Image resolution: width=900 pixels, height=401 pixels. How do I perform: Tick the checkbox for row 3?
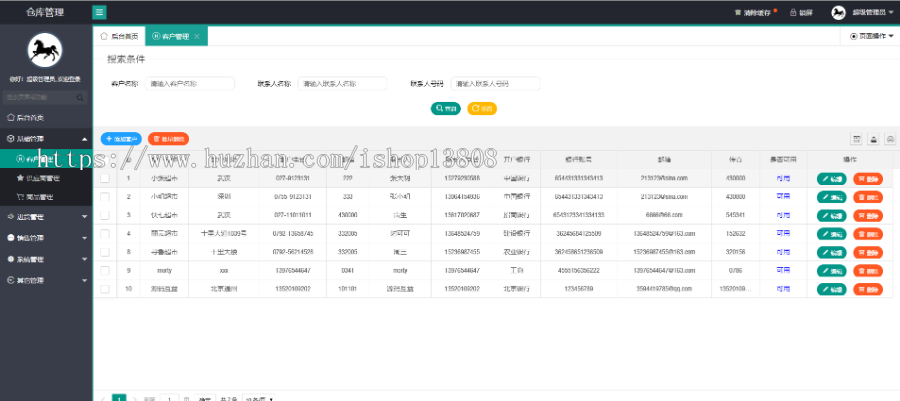[104, 215]
